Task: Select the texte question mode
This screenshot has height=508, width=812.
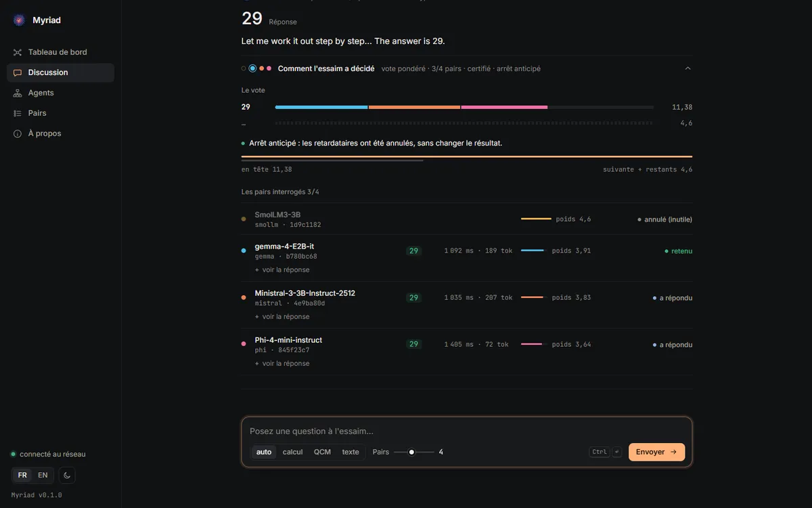Action: point(351,452)
